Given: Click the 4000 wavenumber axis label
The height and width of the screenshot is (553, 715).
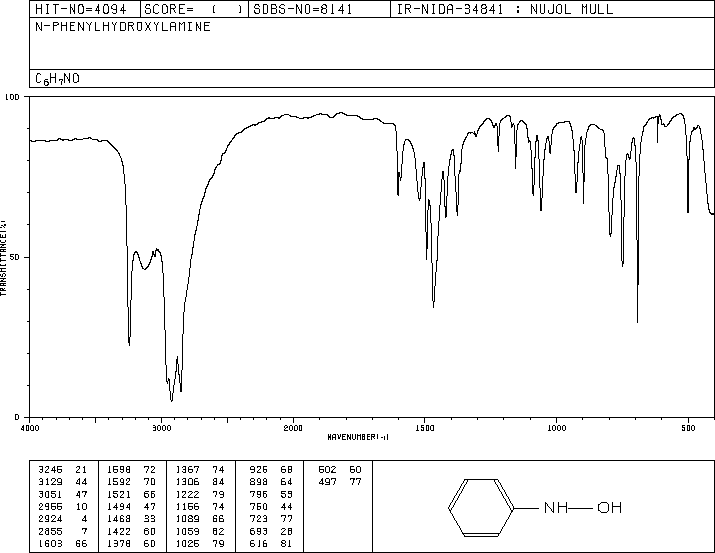Looking at the screenshot, I should (30, 428).
